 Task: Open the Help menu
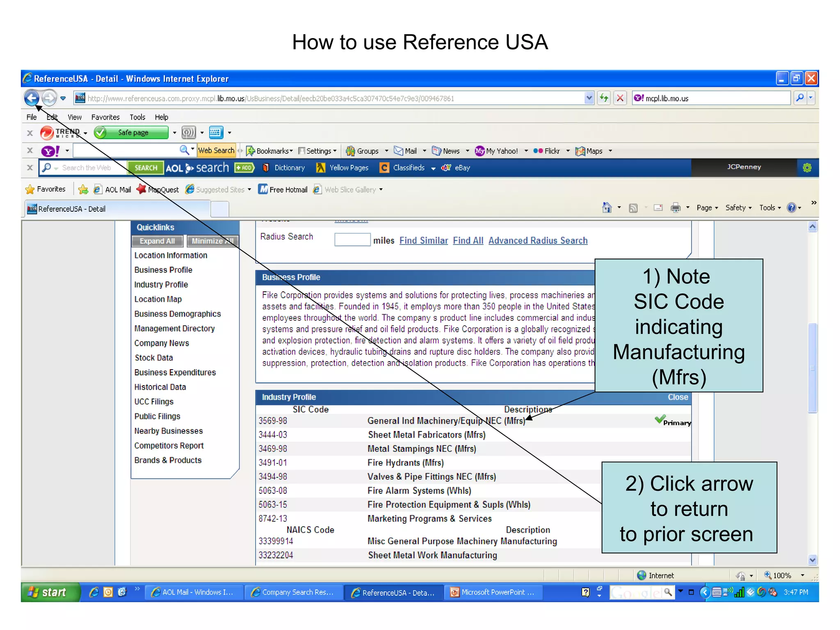(161, 117)
